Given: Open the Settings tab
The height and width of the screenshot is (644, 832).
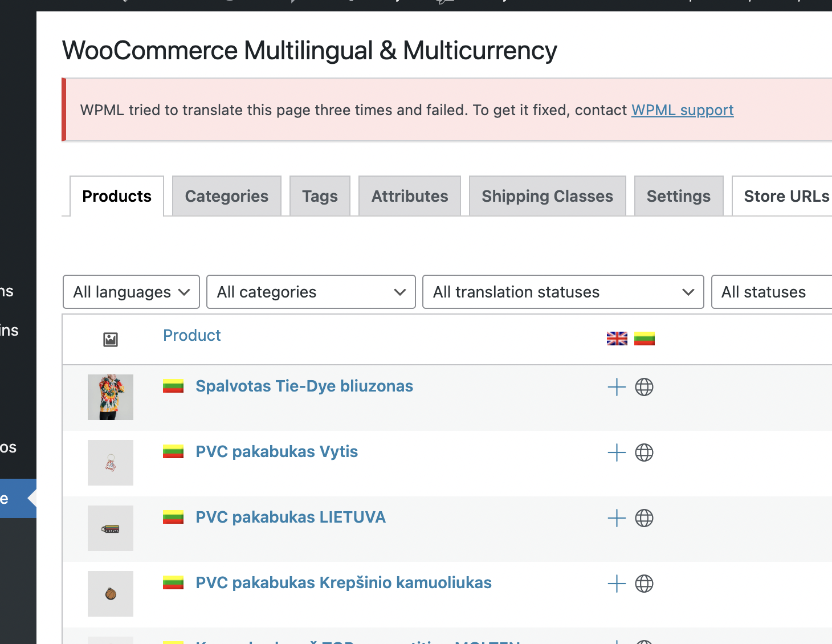Looking at the screenshot, I should point(679,196).
